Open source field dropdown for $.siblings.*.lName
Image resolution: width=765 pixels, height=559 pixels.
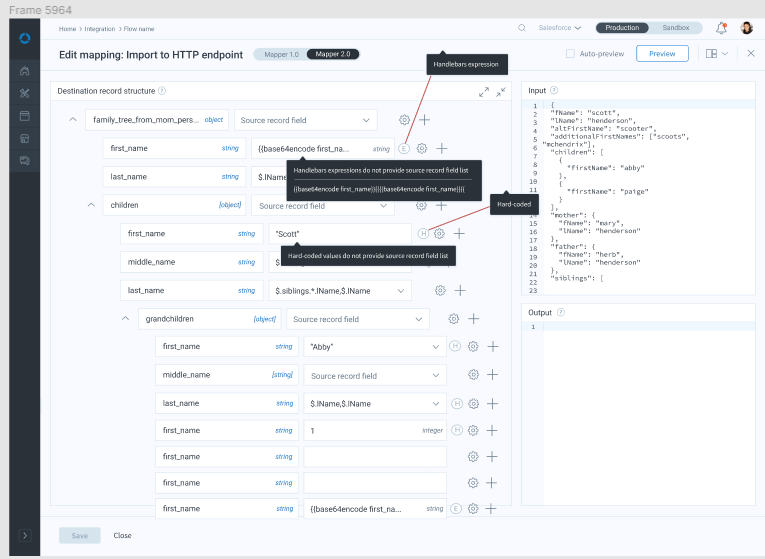click(x=400, y=290)
